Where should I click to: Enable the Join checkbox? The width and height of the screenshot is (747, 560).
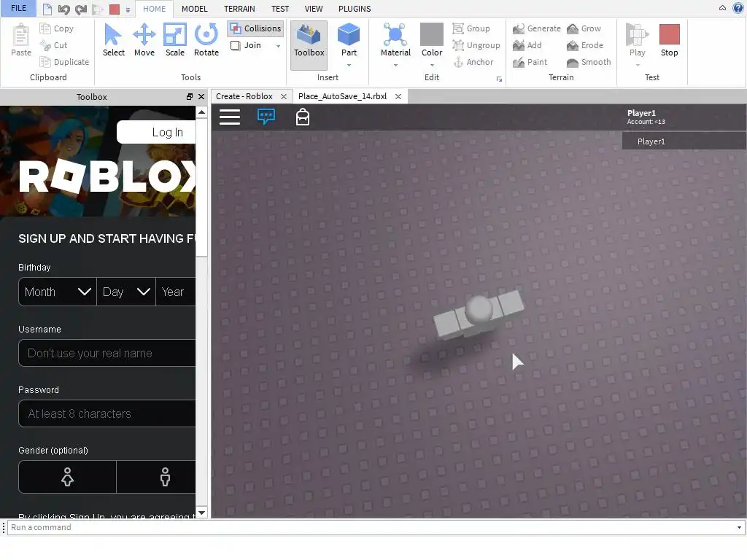(x=236, y=45)
